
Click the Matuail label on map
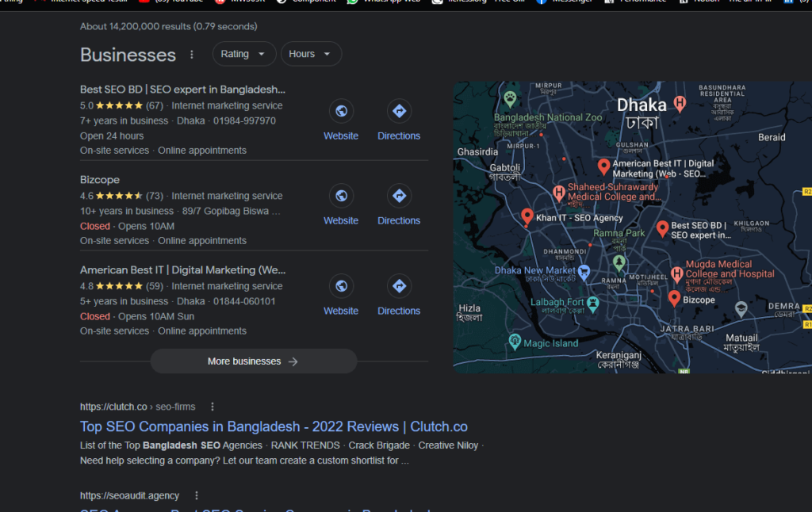741,342
